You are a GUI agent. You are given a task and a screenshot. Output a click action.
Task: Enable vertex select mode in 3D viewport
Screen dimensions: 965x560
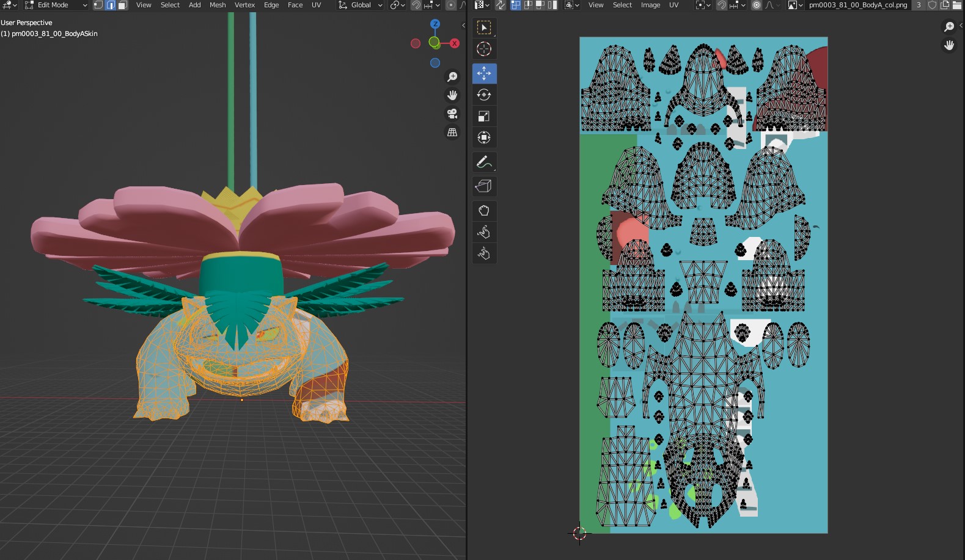coord(98,5)
